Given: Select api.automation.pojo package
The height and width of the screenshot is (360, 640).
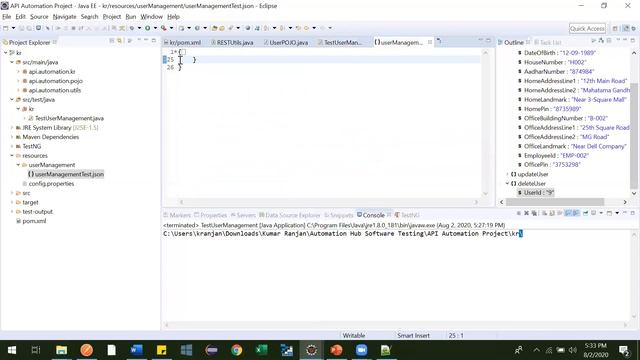Looking at the screenshot, I should (x=53, y=81).
